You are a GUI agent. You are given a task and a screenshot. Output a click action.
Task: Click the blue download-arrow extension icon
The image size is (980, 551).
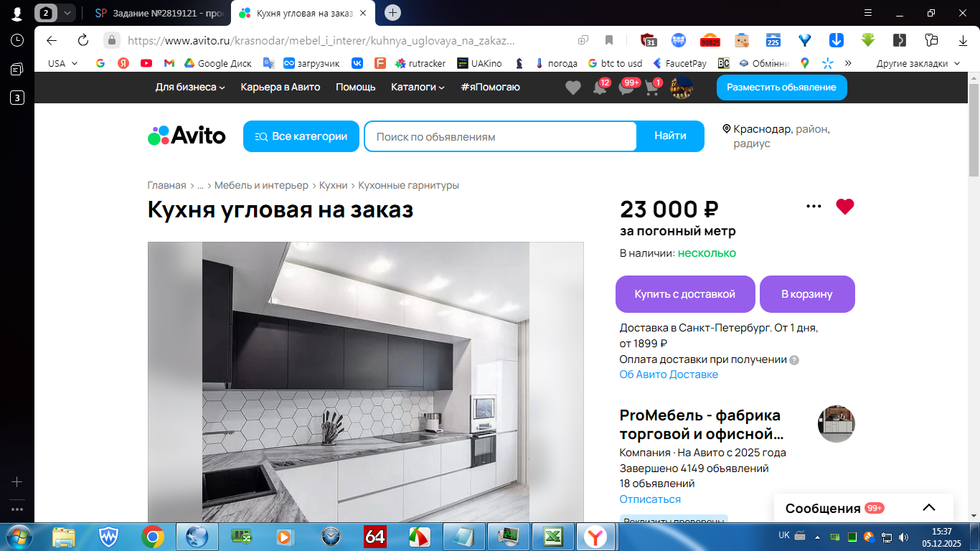[x=836, y=40]
